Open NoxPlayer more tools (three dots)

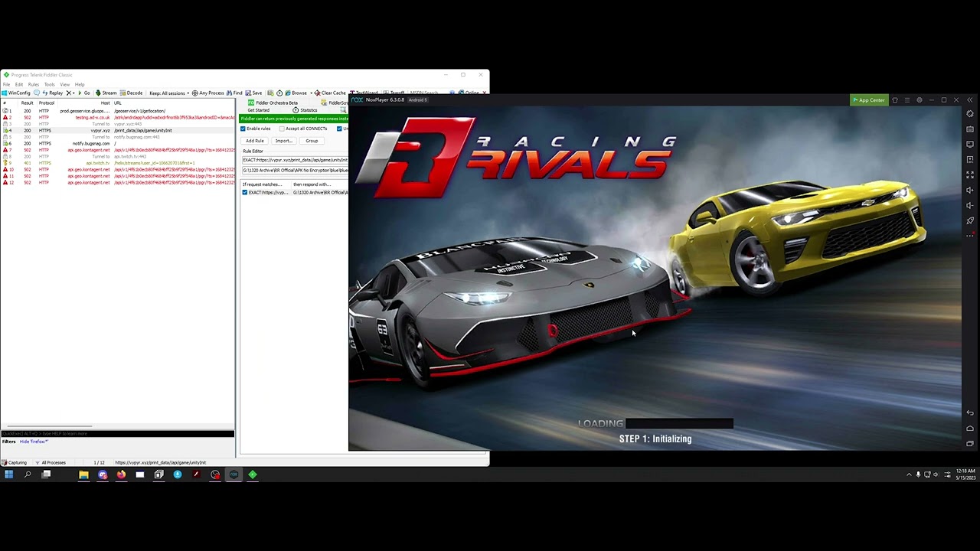[970, 235]
